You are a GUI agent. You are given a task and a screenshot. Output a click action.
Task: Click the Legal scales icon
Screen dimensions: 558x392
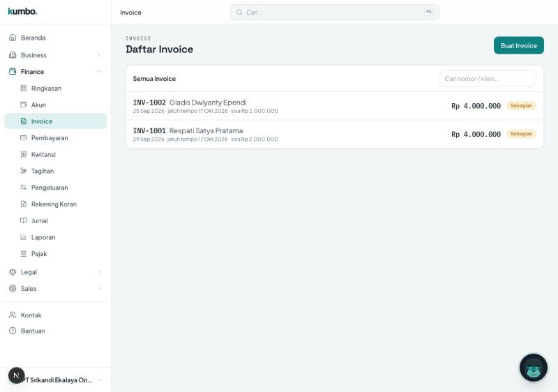[x=13, y=272]
